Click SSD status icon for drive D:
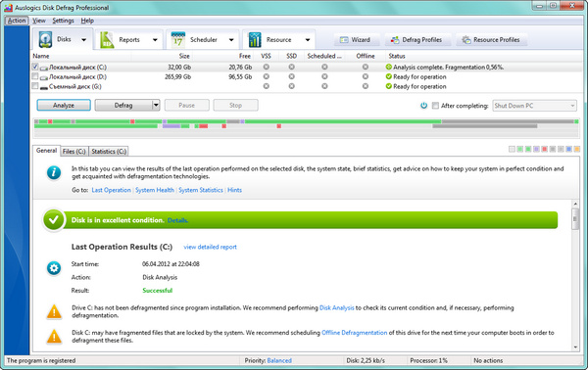588x370 pixels. coord(291,76)
